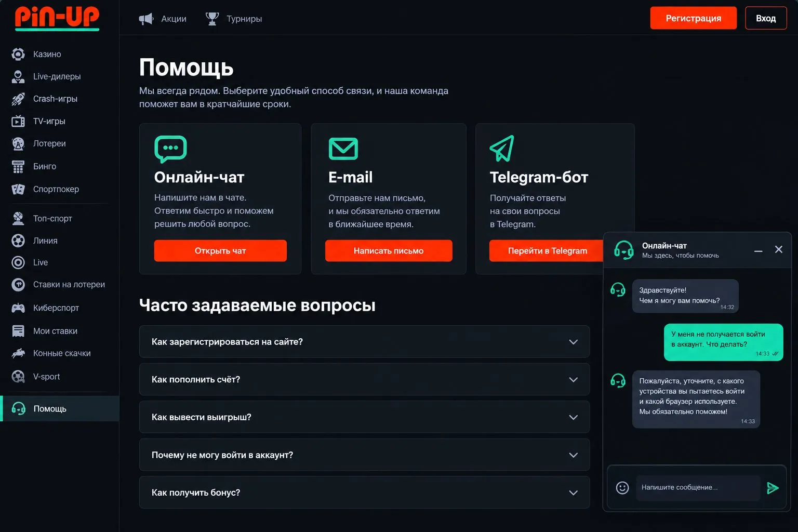Expand "Как зарегистрироваться на сайте?" question
This screenshot has width=798, height=532.
coord(364,341)
